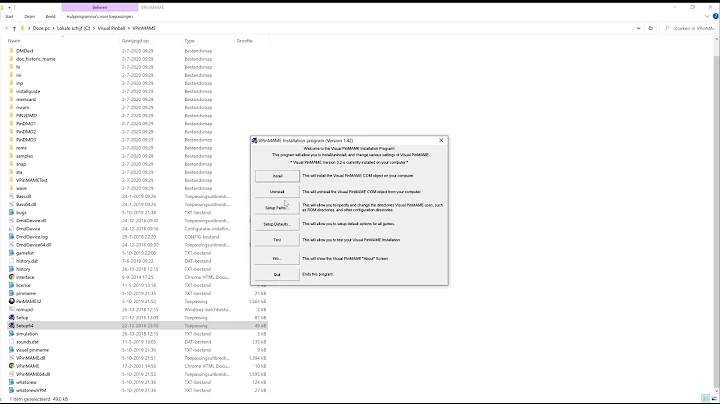This screenshot has width=720, height=404.
Task: Click the Quit button to end program
Action: pyautogui.click(x=277, y=275)
